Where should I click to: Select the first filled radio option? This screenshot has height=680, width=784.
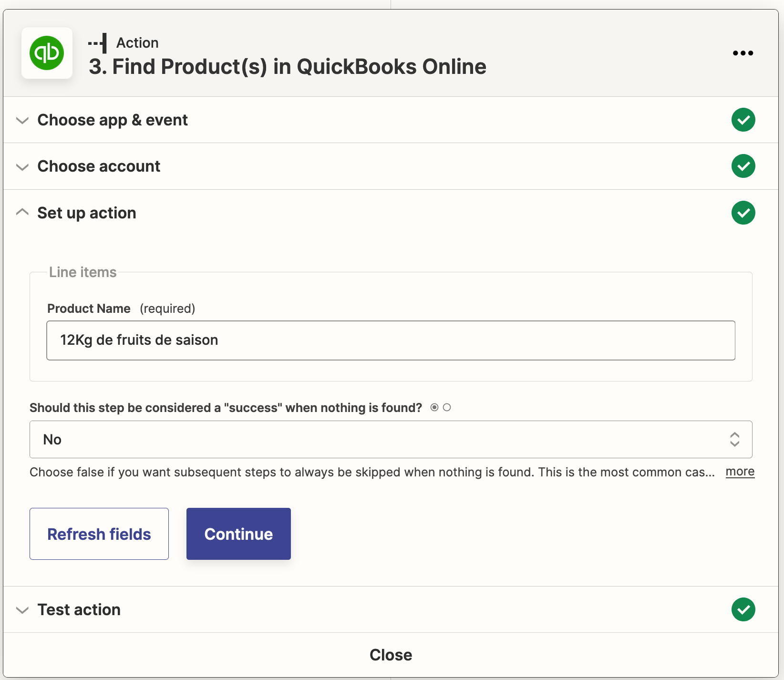tap(434, 407)
